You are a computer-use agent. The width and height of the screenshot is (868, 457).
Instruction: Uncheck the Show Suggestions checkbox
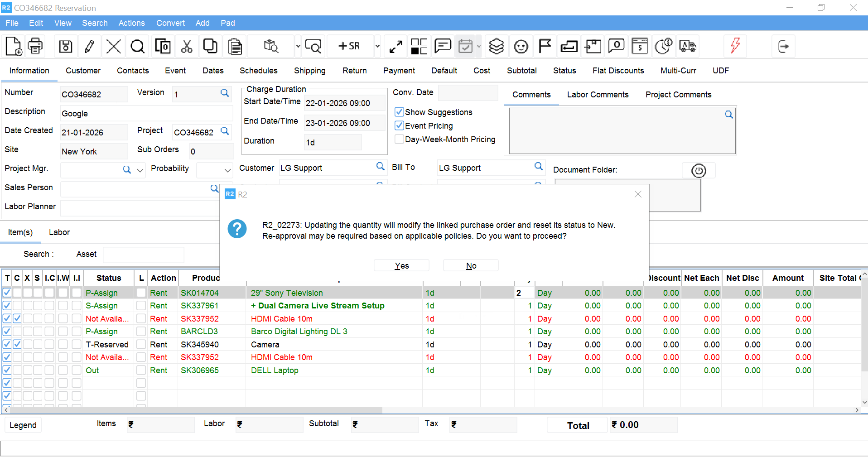(399, 112)
